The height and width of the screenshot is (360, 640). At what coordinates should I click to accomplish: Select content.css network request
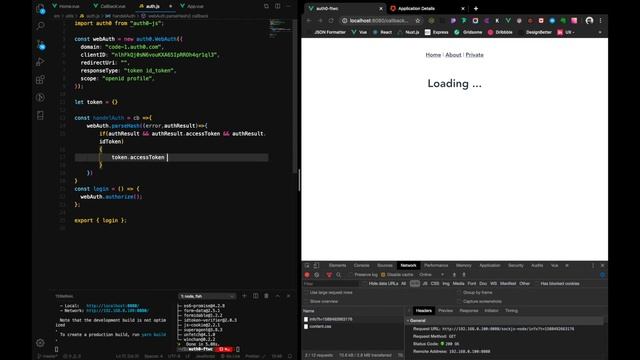point(320,327)
